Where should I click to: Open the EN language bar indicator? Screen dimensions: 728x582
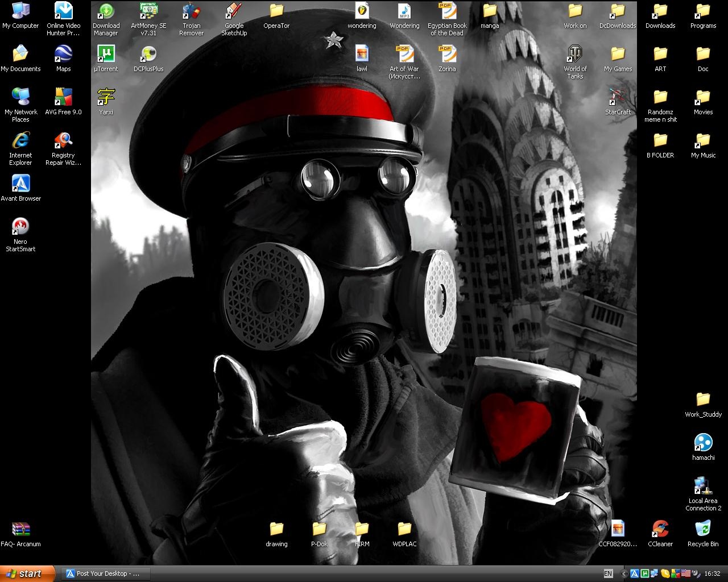(608, 573)
